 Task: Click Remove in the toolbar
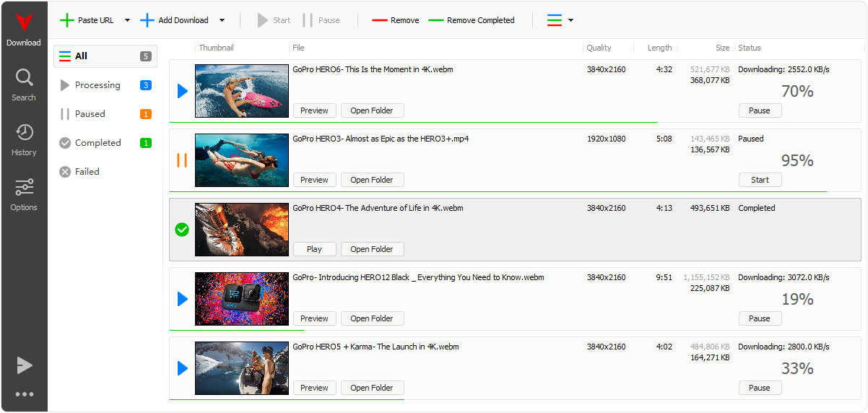396,20
